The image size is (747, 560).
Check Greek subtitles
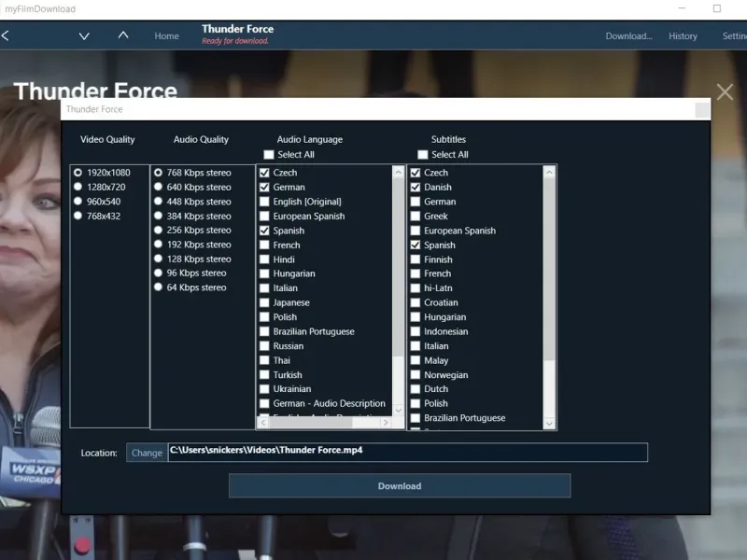(416, 216)
